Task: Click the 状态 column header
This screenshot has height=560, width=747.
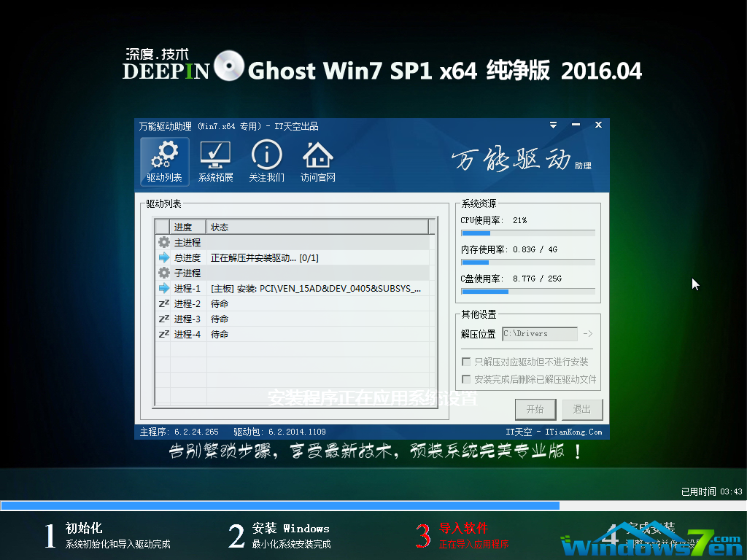Action: [x=317, y=227]
